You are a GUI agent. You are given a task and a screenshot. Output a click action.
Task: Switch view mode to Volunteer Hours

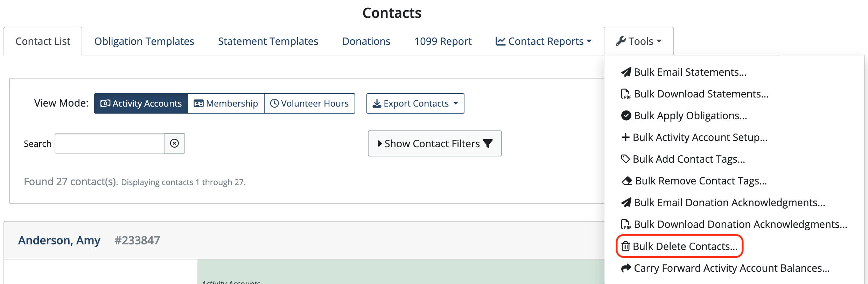coord(309,103)
